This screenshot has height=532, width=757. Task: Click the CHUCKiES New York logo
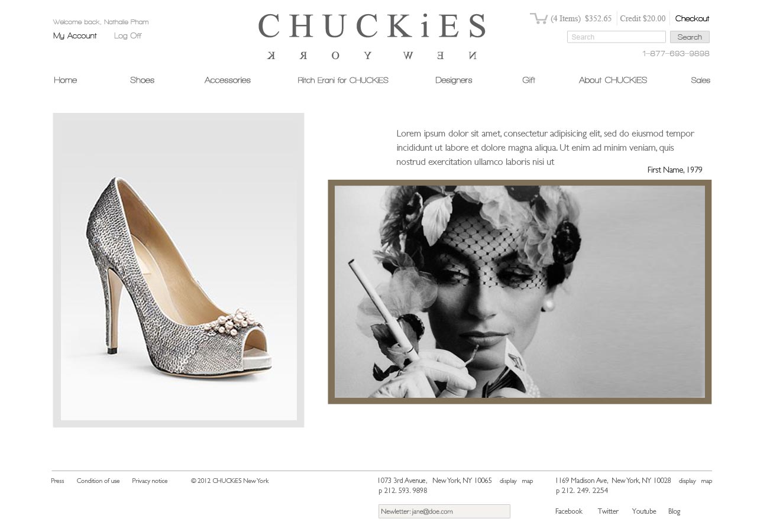pos(371,37)
